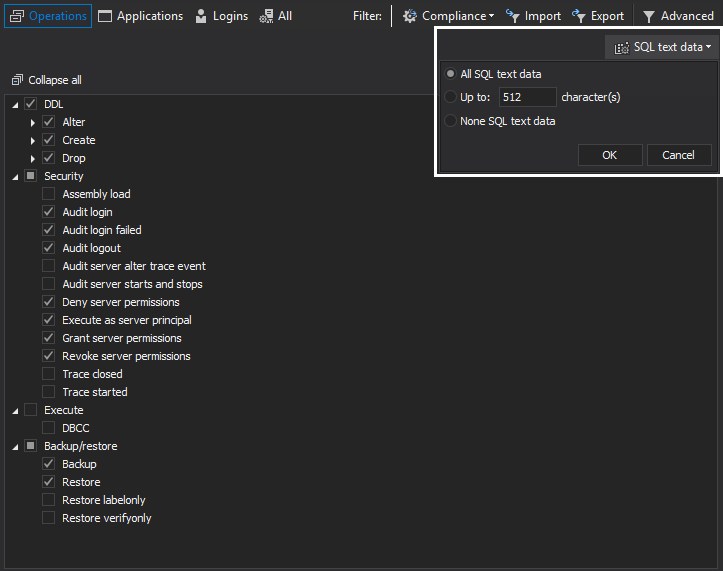Screen dimensions: 723x571
Task: Click the Logins user icon
Action: coord(201,16)
